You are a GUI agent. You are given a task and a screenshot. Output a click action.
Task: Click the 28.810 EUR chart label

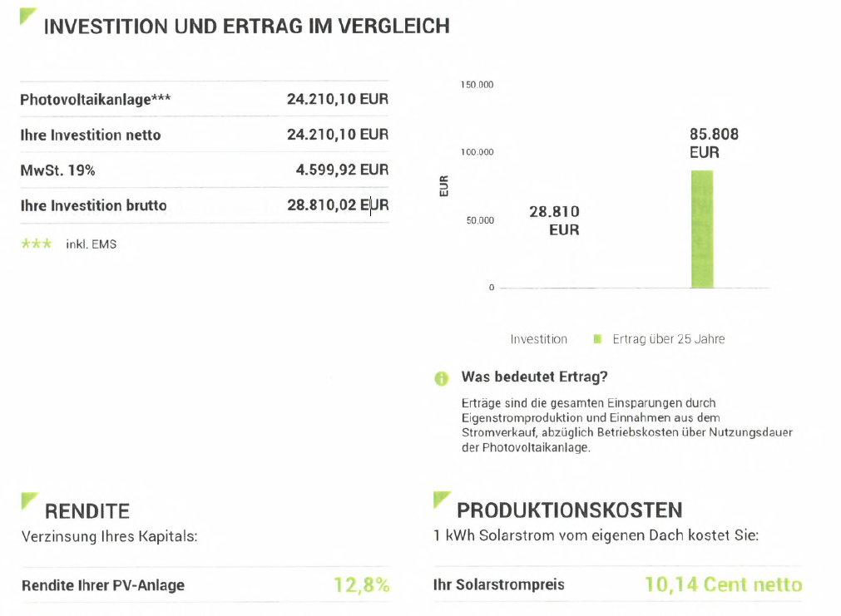pyautogui.click(x=554, y=220)
